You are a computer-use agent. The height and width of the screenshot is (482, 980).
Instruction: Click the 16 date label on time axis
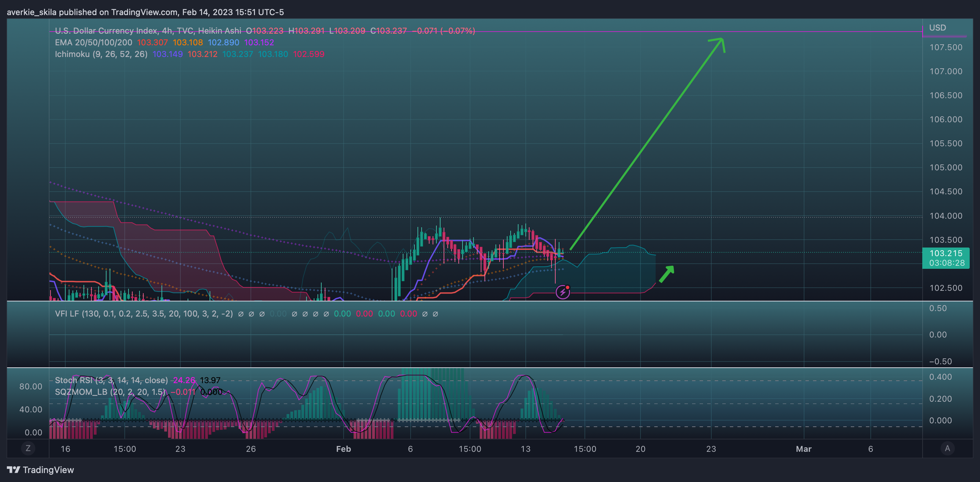[x=65, y=449]
